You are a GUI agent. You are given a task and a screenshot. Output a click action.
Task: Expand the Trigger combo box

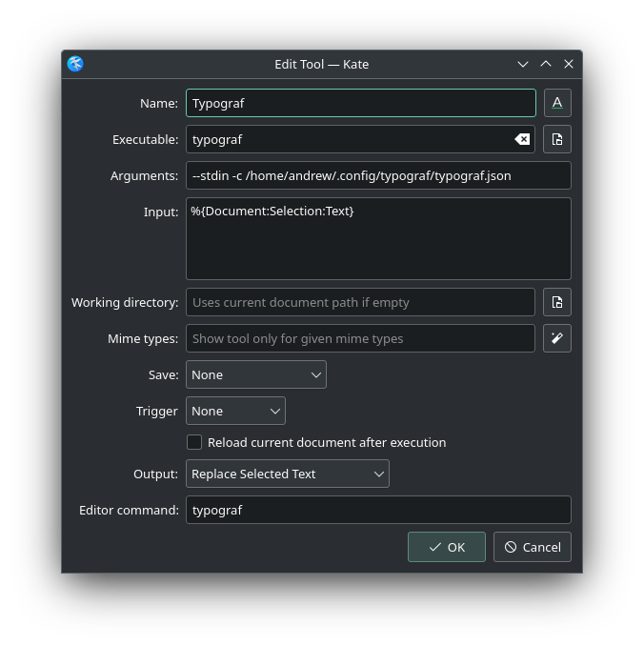[x=235, y=411]
